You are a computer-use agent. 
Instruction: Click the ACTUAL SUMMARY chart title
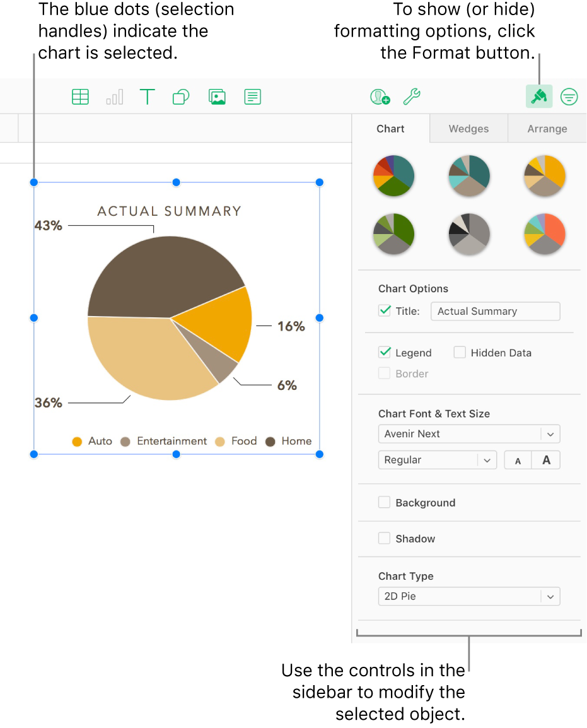point(170,211)
